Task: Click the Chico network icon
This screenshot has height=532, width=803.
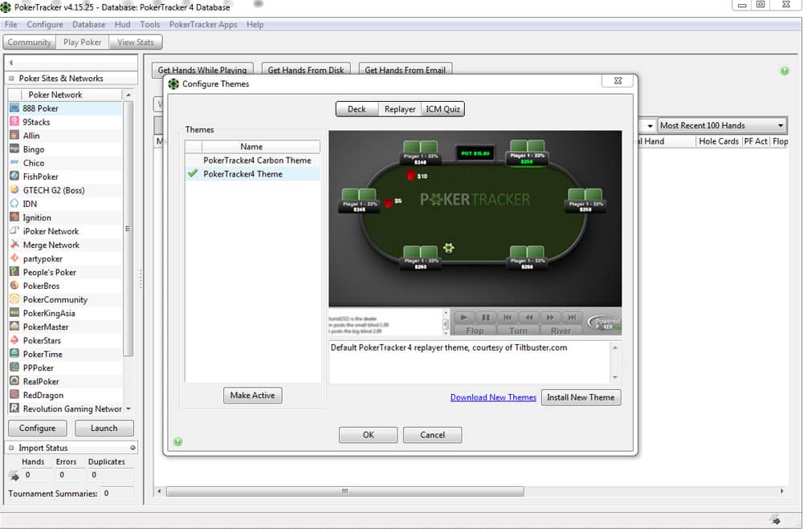Action: pyautogui.click(x=14, y=163)
